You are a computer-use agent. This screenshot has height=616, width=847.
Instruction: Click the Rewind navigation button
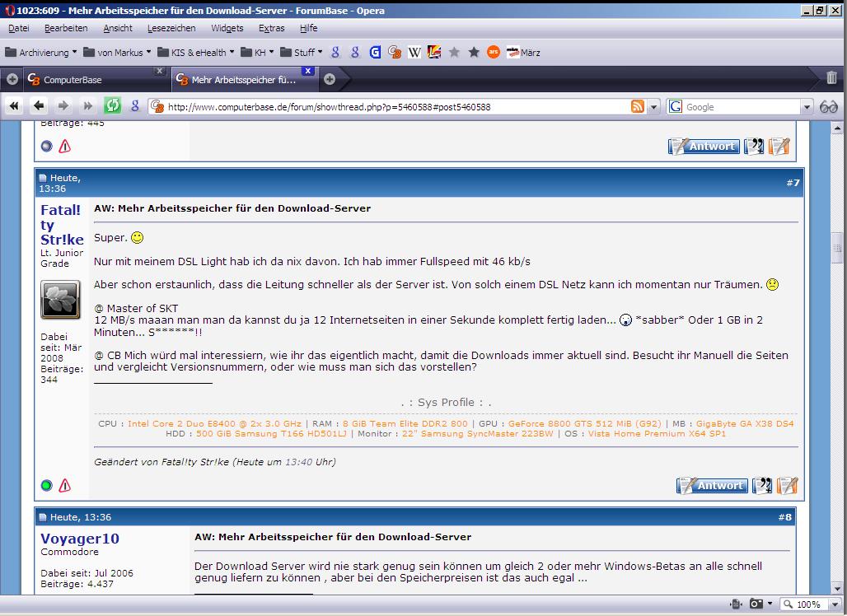pos(14,105)
